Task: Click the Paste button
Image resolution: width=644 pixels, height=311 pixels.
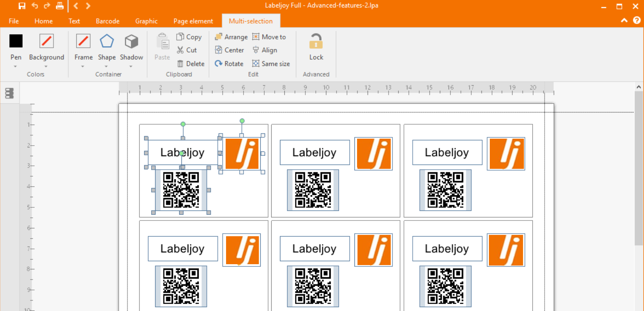Action: [163, 46]
